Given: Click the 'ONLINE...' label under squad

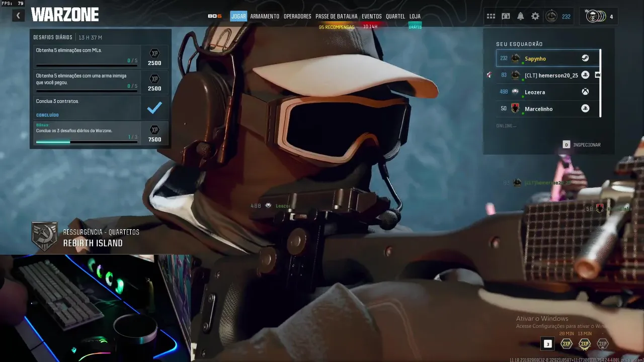Looking at the screenshot, I should [x=506, y=126].
